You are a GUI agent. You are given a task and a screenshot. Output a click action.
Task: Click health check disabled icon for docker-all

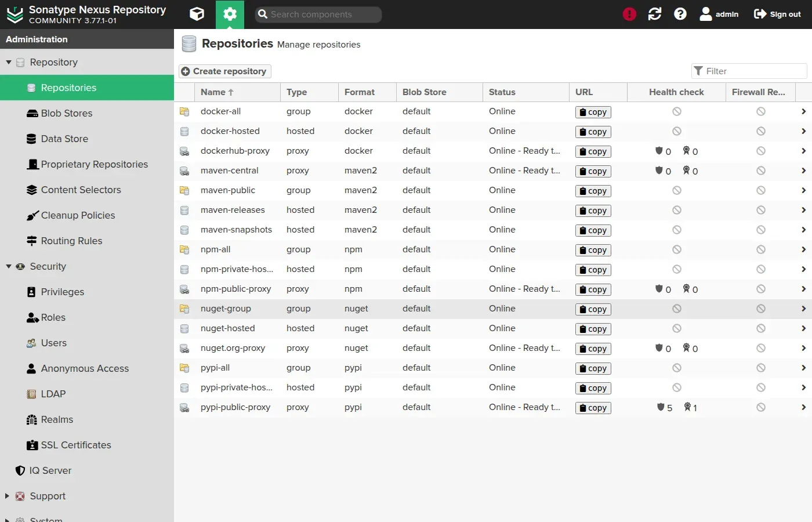(677, 111)
